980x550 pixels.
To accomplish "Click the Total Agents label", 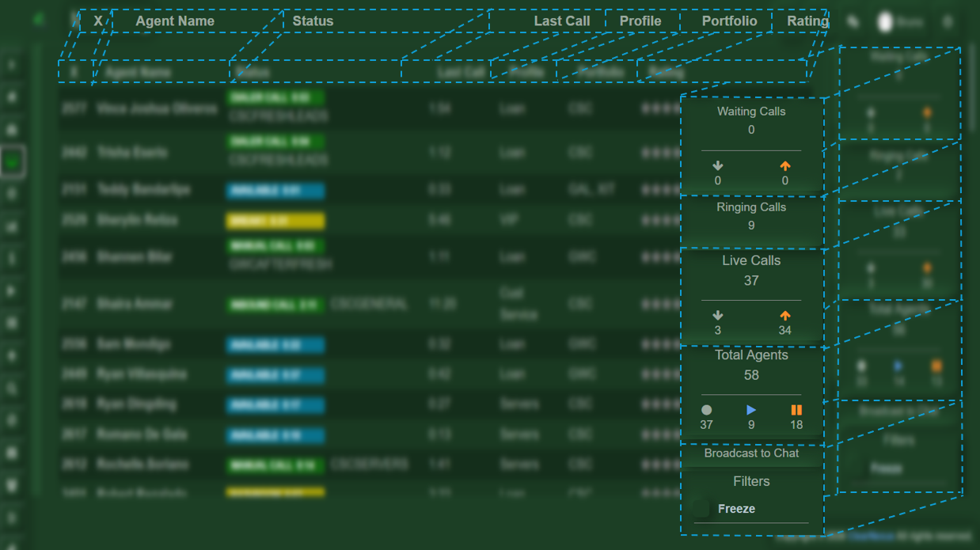I will coord(751,355).
